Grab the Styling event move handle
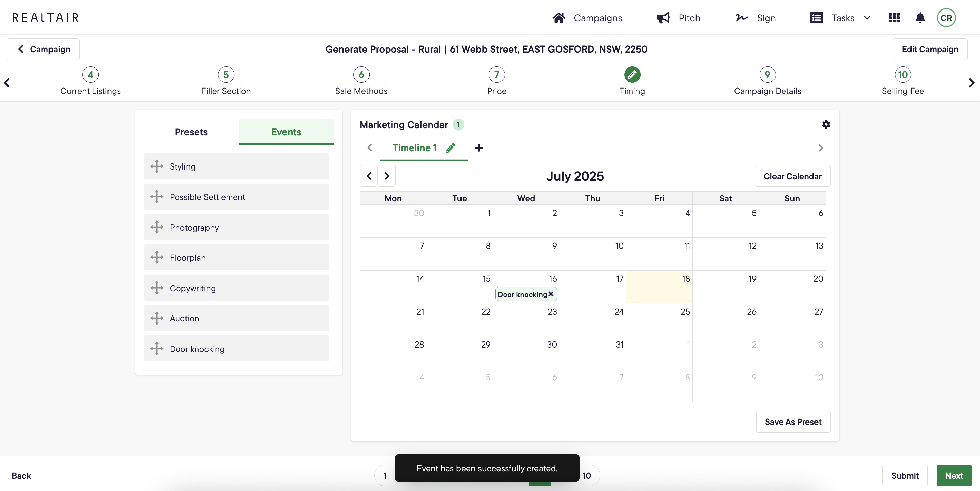 (x=157, y=166)
